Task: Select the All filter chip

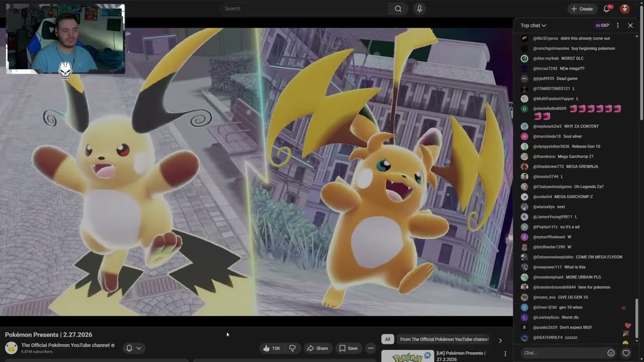Action: 387,339
